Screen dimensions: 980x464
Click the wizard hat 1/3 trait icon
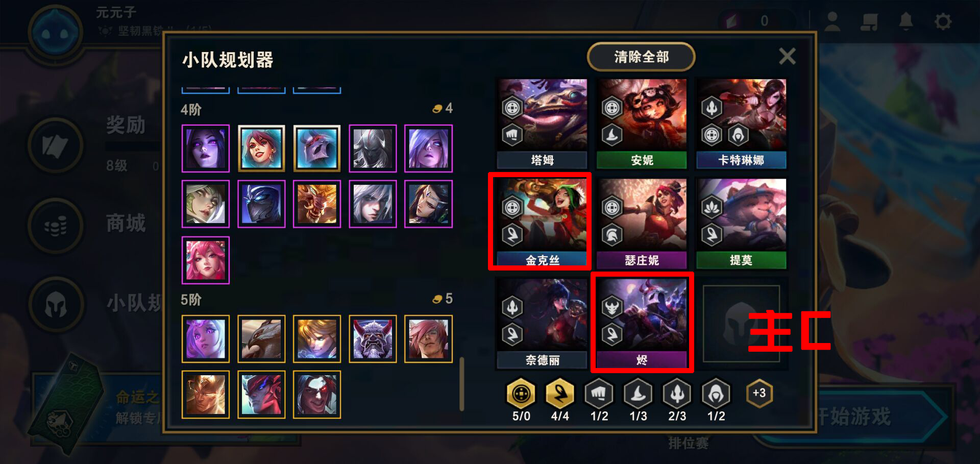(x=638, y=394)
